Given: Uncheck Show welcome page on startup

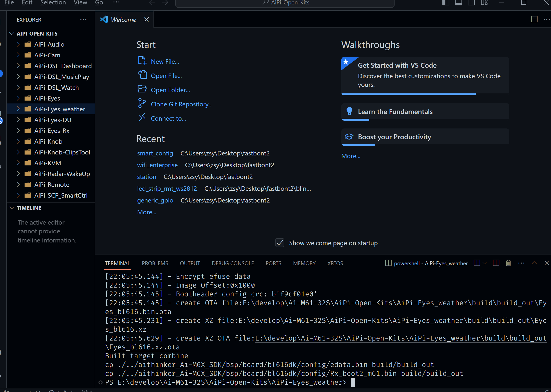Looking at the screenshot, I should click(x=280, y=243).
